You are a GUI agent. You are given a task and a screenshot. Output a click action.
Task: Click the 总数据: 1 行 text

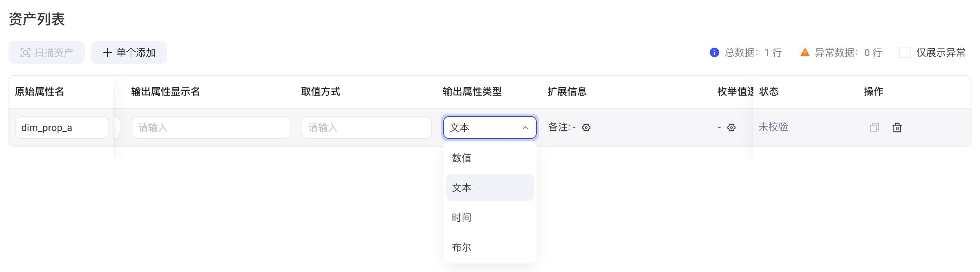pos(753,52)
